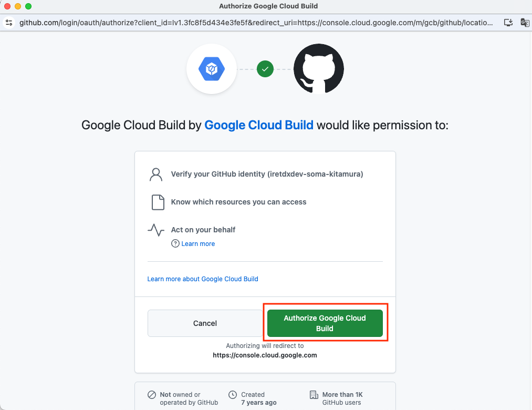This screenshot has height=410, width=532.
Task: Follow the blue Google Cloud Build heading link
Action: tap(259, 125)
